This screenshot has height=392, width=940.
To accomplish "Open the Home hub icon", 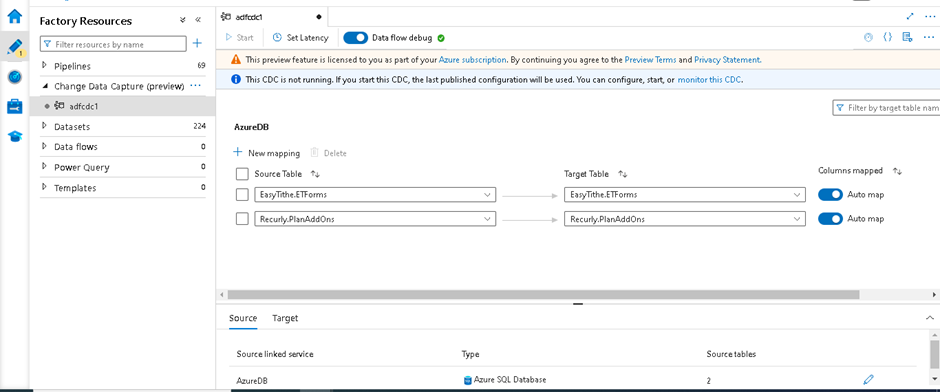I will coord(14,16).
